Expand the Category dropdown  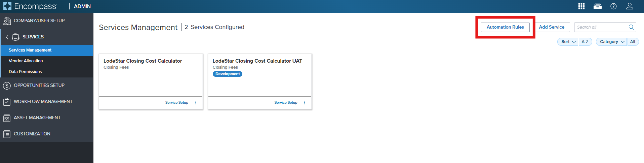611,42
